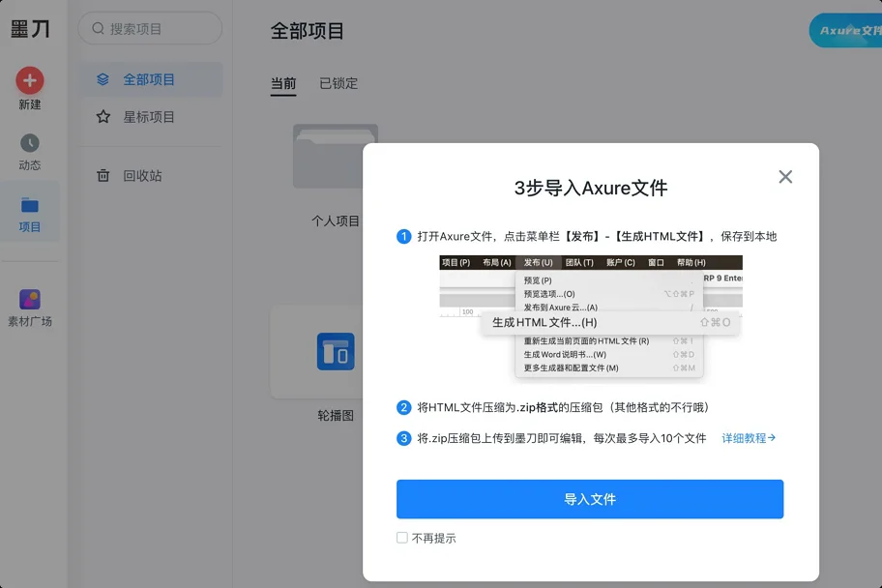
Task: Click the 个人项目 folder label
Action: [x=336, y=220]
